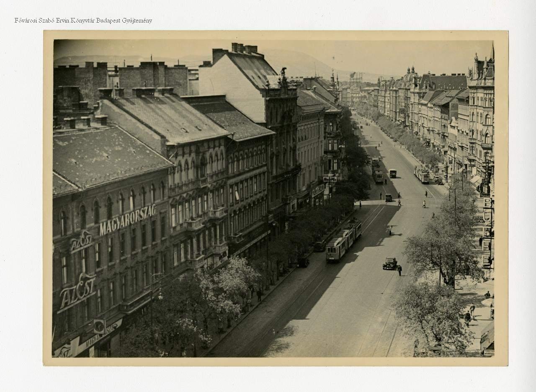Click the white shop sign at the street corner

330,179
